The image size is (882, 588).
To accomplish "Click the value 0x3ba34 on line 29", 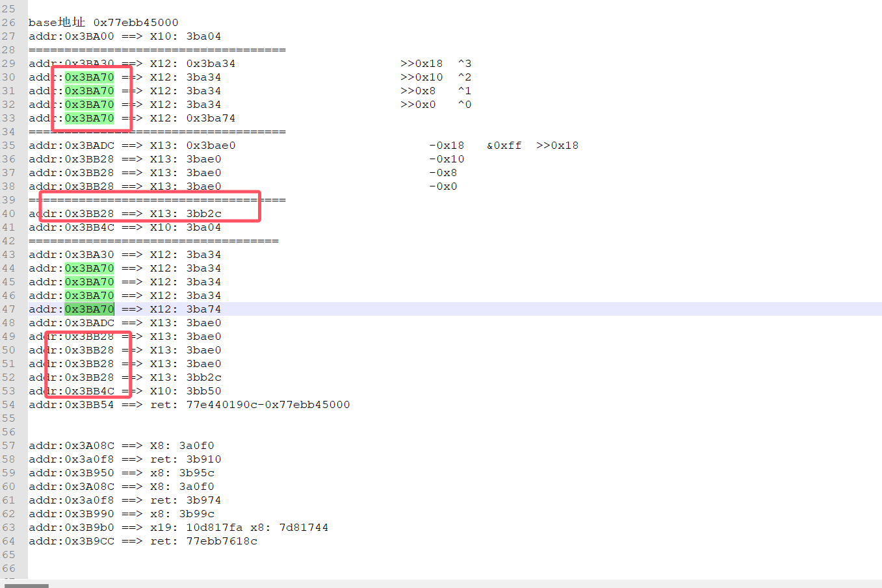I will tap(211, 64).
